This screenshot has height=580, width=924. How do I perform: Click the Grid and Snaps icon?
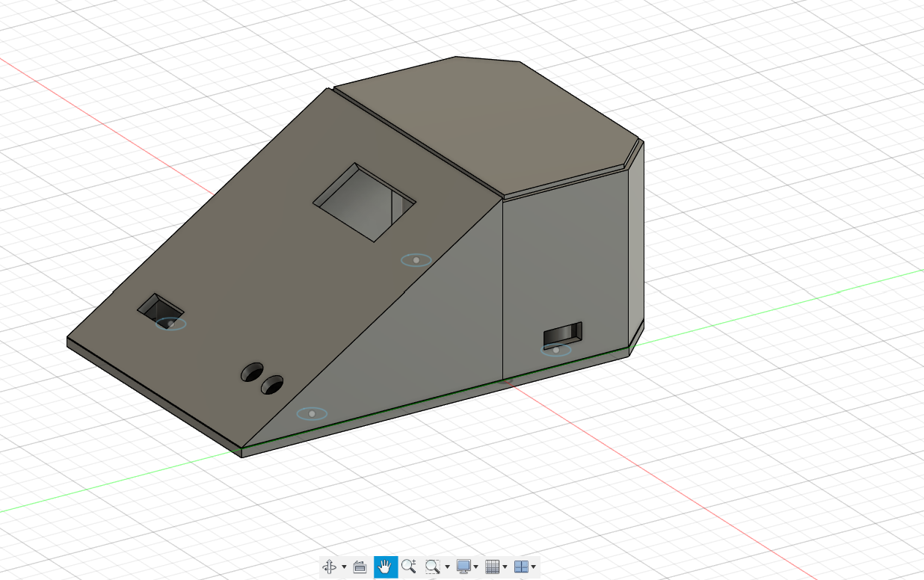[x=493, y=567]
